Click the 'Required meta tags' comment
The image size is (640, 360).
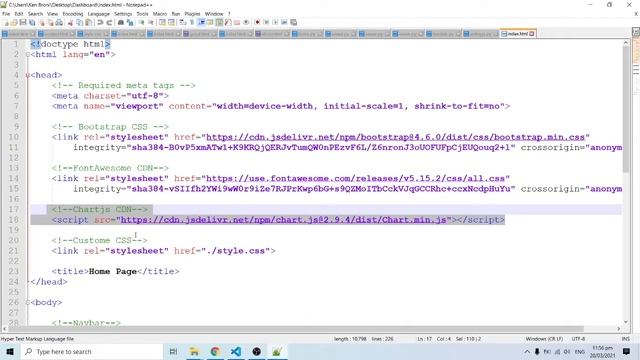[x=123, y=85]
